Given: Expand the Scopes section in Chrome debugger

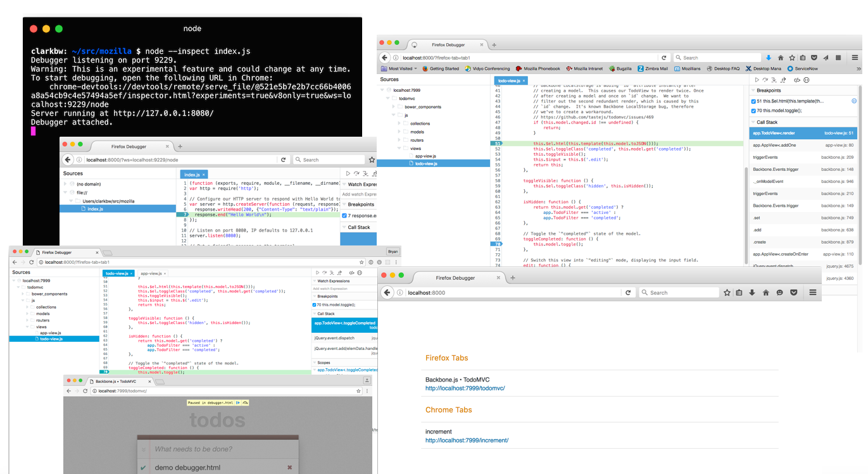Looking at the screenshot, I should [x=323, y=363].
